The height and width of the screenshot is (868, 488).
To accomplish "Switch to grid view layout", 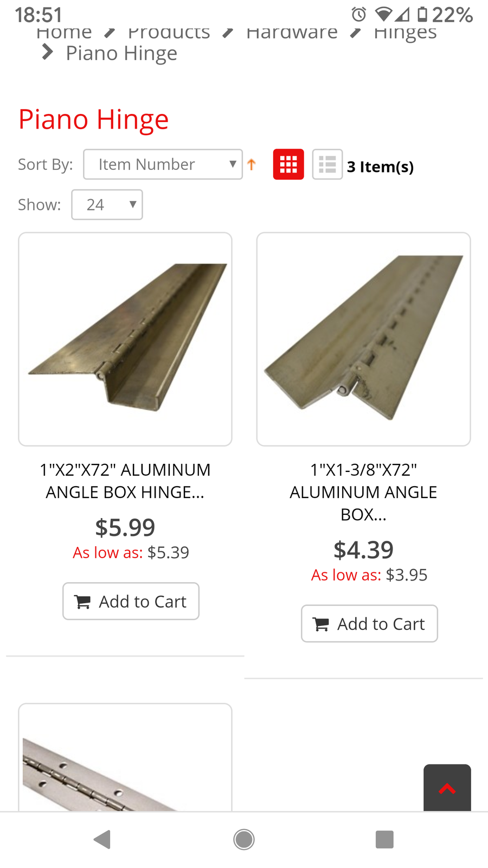I will click(288, 164).
